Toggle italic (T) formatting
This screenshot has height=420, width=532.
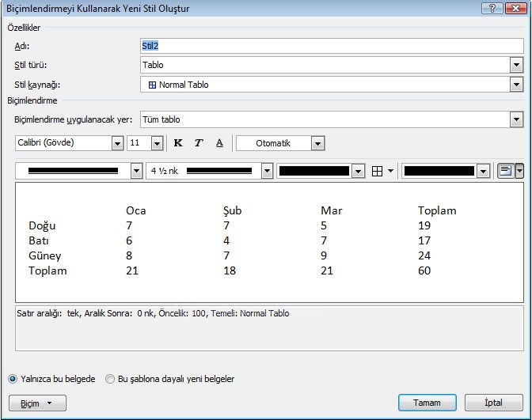(x=199, y=143)
